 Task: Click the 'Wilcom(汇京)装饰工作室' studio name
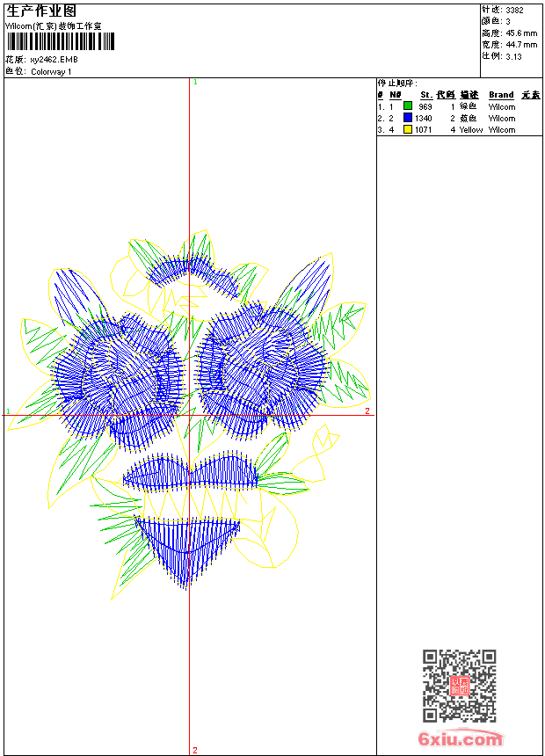click(53, 26)
